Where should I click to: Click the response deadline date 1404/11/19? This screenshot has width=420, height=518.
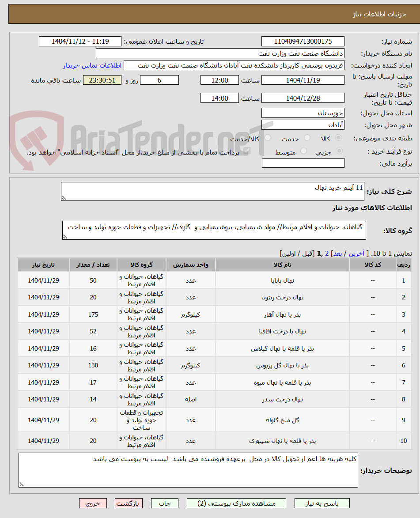click(x=303, y=80)
